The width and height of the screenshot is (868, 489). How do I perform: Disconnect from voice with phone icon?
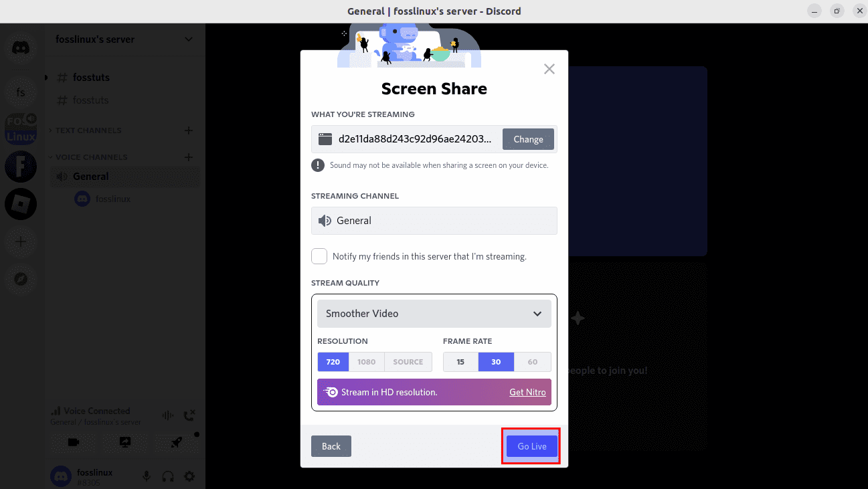[x=189, y=415]
